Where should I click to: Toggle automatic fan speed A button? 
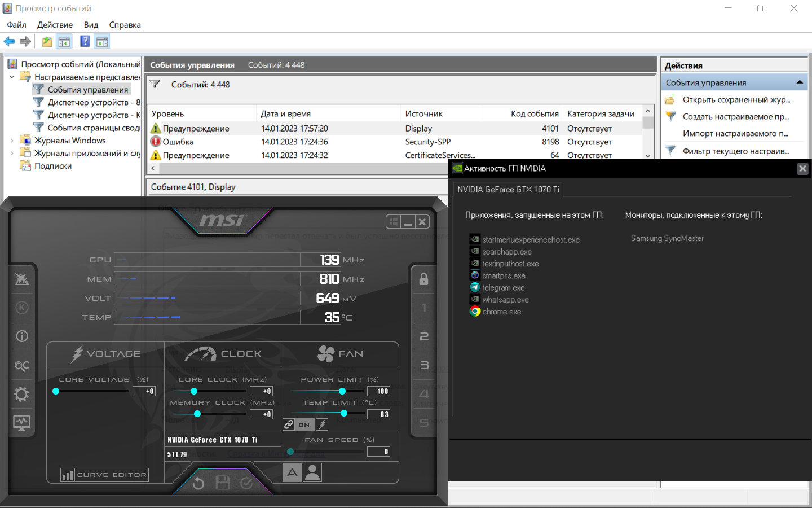(x=292, y=472)
